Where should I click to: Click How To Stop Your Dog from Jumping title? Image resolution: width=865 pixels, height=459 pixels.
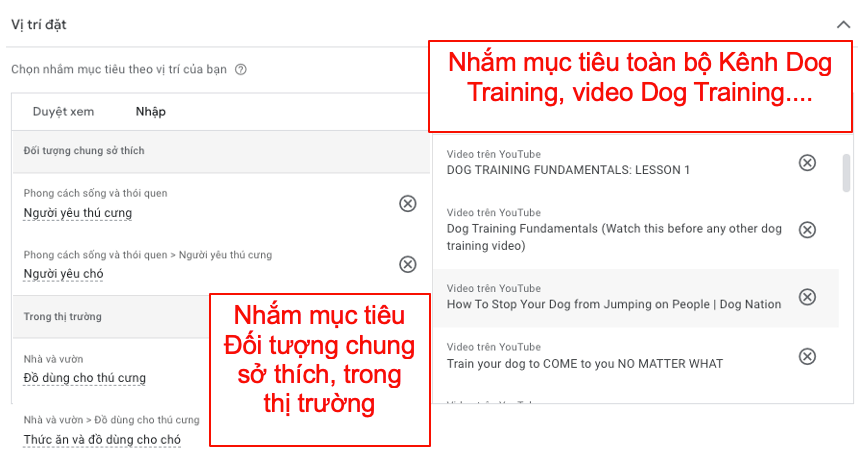pos(614,304)
